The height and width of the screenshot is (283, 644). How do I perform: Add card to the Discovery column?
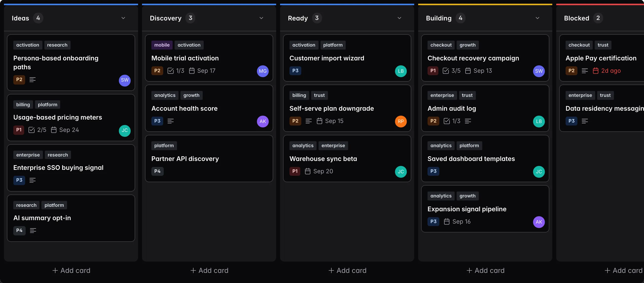tap(209, 270)
